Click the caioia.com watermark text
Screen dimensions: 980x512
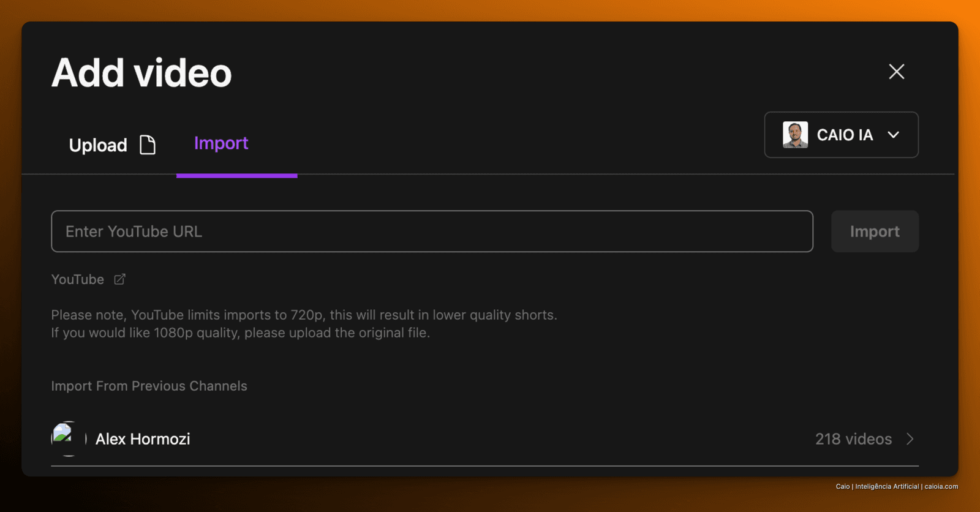pyautogui.click(x=941, y=486)
